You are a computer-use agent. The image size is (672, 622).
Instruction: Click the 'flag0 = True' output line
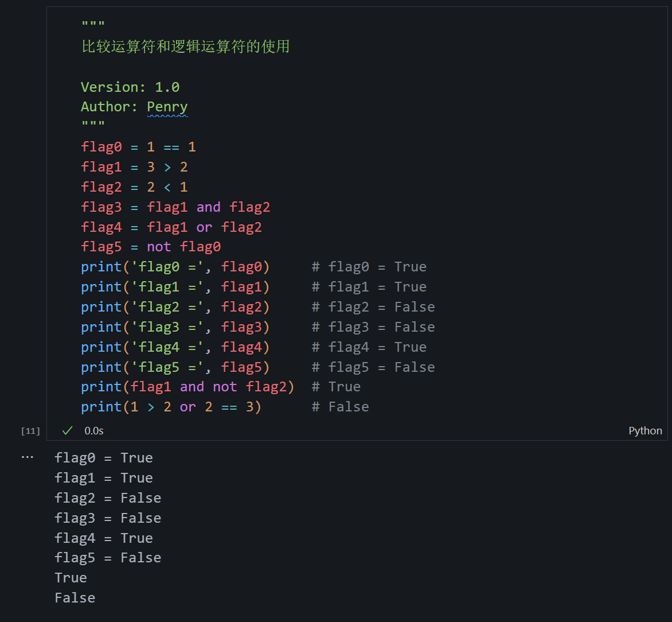point(104,458)
